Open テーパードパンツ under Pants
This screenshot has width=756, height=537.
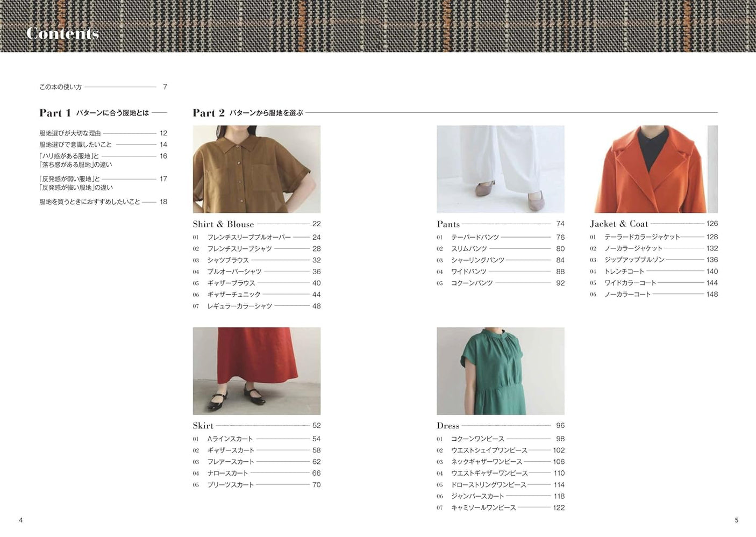coord(476,237)
